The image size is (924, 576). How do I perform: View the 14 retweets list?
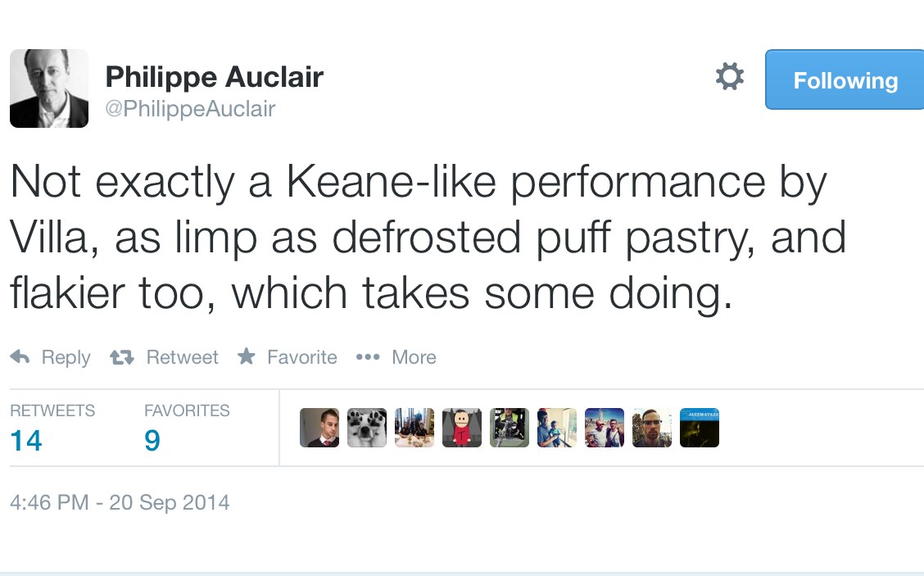26,441
